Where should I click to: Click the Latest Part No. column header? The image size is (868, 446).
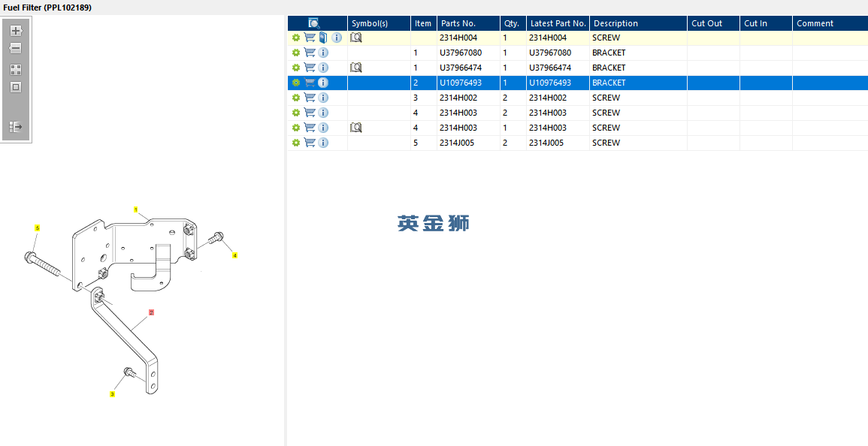click(x=558, y=23)
